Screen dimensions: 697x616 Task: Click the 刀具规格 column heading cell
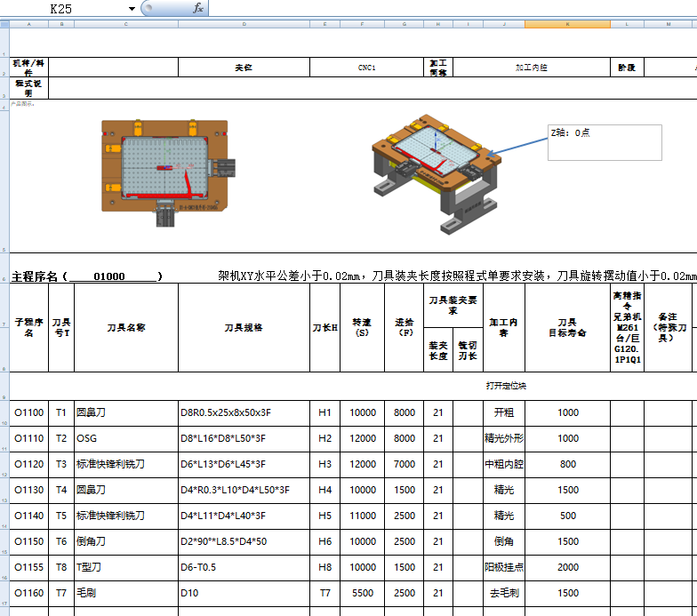(244, 327)
